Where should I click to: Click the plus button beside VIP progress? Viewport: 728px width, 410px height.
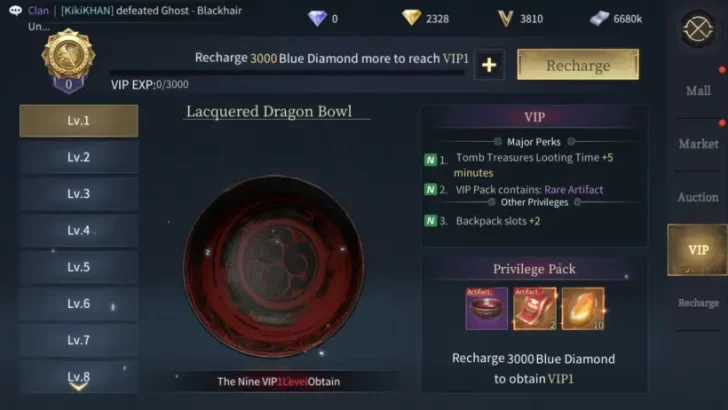[489, 65]
